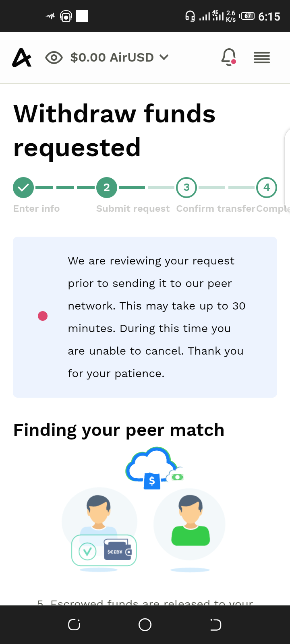The width and height of the screenshot is (290, 644).
Task: Select the completed Enter info step checkmark
Action: pos(23,188)
